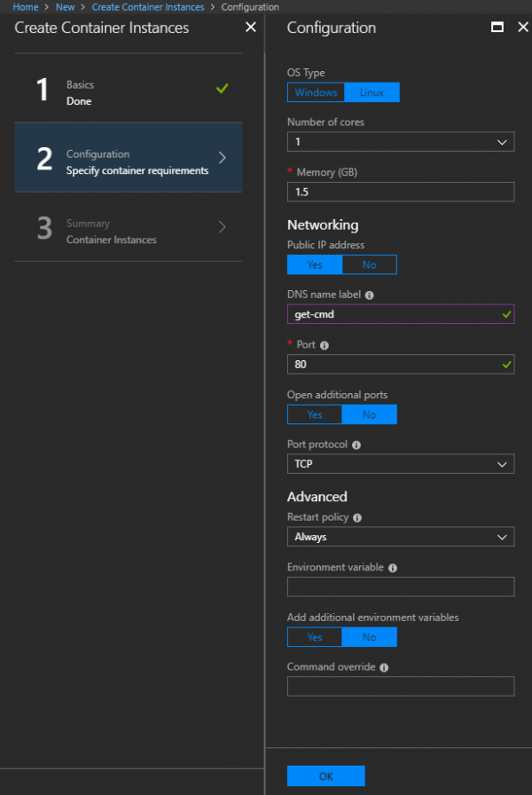Screen dimensions: 532x795
Task: Click the Basics done checkmark icon
Action: coord(223,89)
